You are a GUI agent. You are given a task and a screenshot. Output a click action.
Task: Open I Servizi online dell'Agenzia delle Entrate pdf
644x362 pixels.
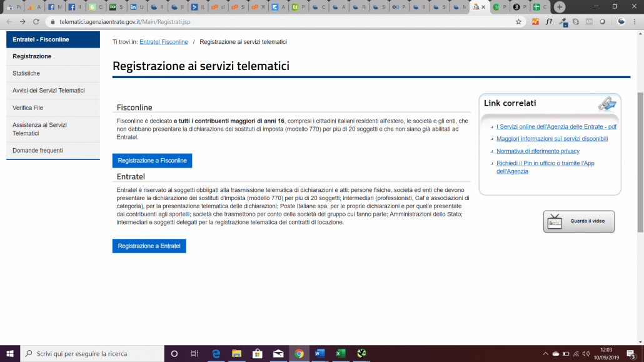coord(556,126)
